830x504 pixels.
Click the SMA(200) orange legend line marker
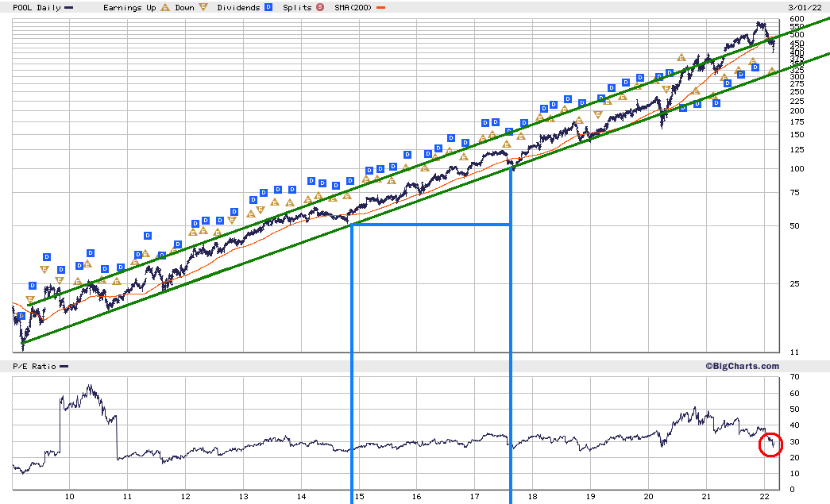tap(380, 8)
